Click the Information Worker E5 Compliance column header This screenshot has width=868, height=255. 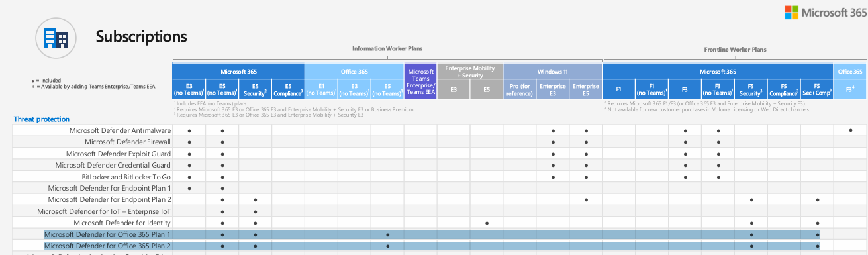coord(288,89)
